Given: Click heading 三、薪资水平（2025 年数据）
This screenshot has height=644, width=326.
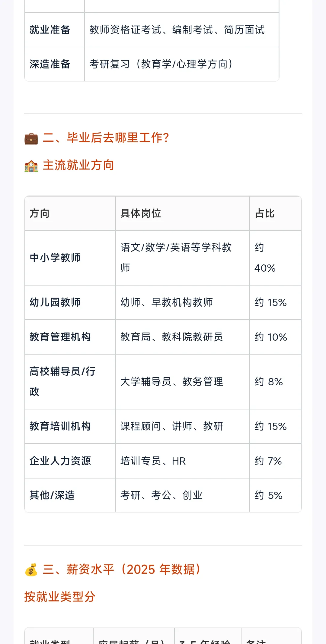Looking at the screenshot, I should 121,570.
